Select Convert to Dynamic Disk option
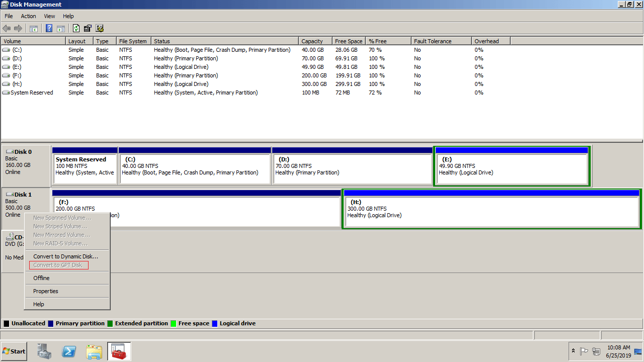644x362 pixels. [x=65, y=256]
